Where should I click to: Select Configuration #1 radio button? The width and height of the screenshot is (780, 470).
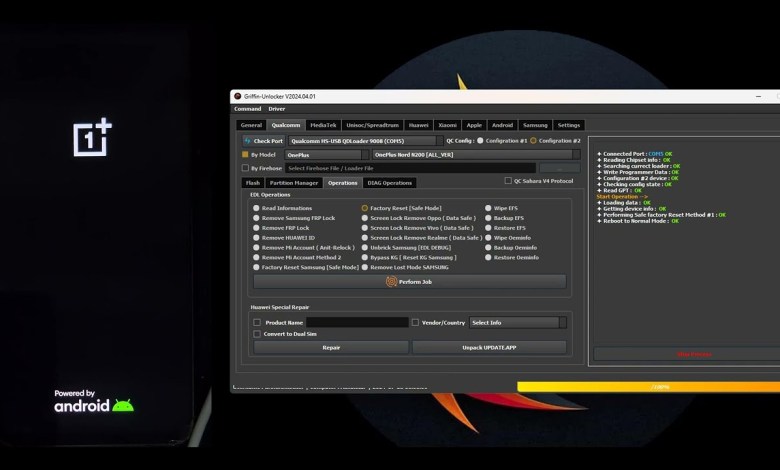(x=480, y=141)
